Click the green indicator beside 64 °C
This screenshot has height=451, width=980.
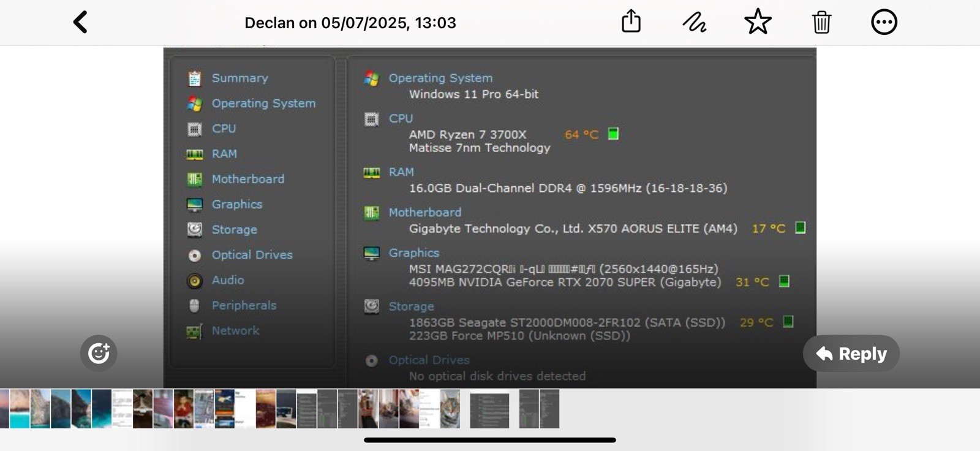[613, 134]
